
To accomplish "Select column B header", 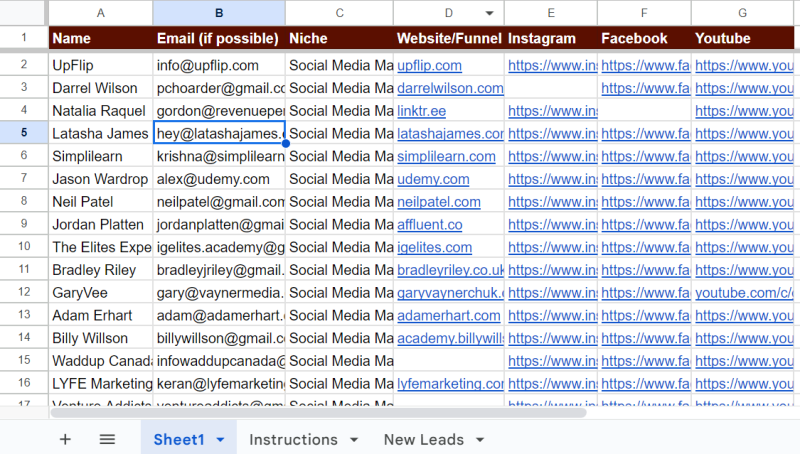I will [219, 13].
